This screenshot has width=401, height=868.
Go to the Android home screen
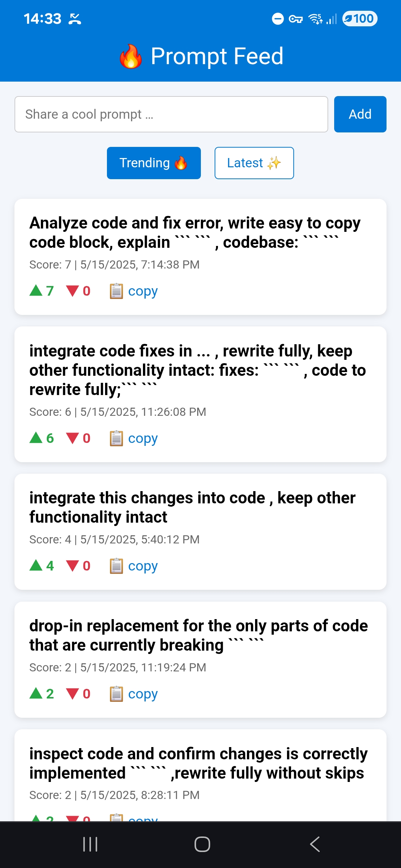coord(202,844)
